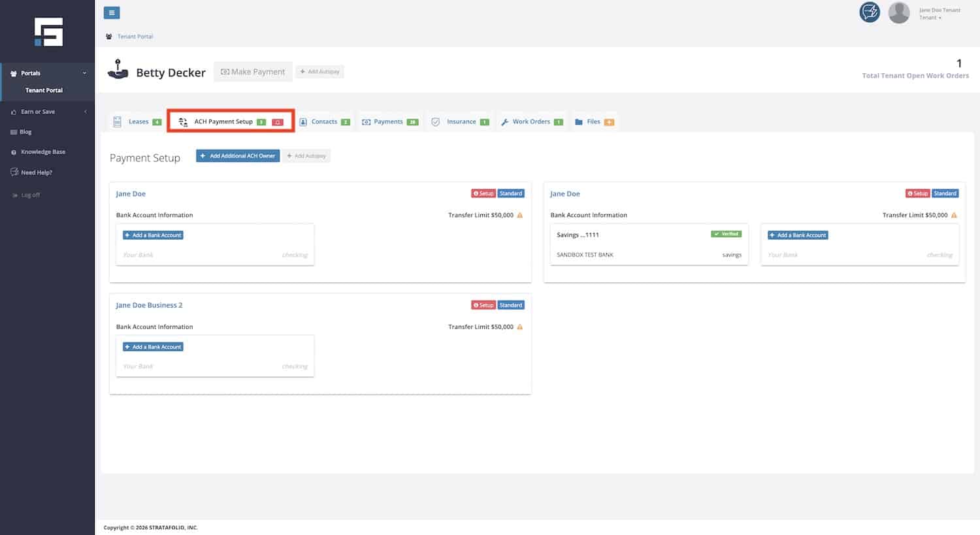Open the Leases tab
The width and height of the screenshot is (980, 535).
pos(137,122)
